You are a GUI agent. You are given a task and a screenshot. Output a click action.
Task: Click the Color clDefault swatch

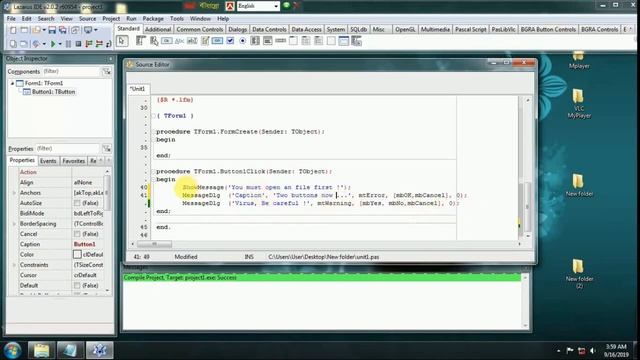coord(77,254)
